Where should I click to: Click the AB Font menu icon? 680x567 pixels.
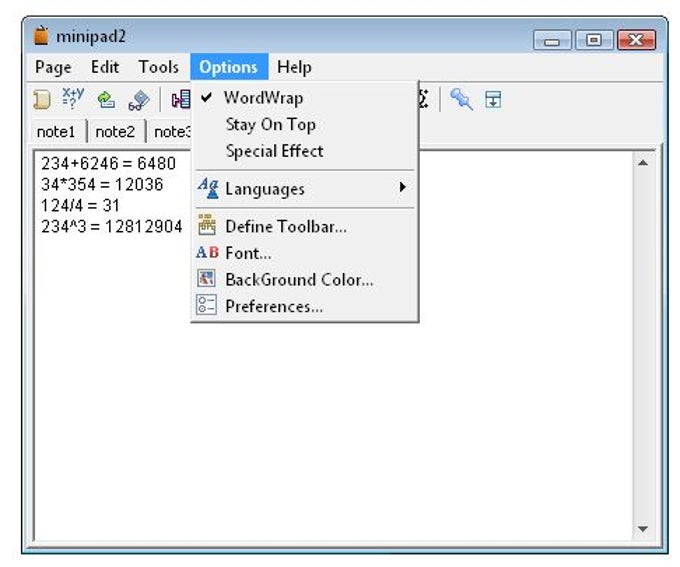tap(207, 252)
